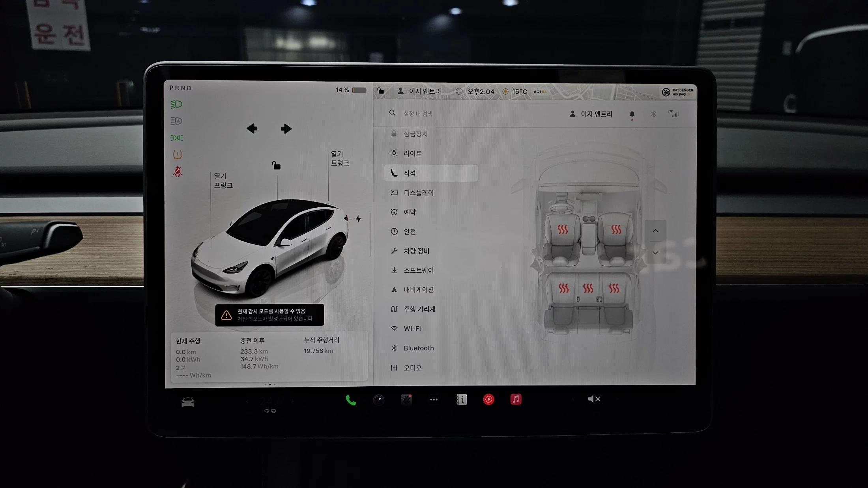This screenshot has height=488, width=868.
Task: Open the dashcam camera app
Action: (406, 400)
